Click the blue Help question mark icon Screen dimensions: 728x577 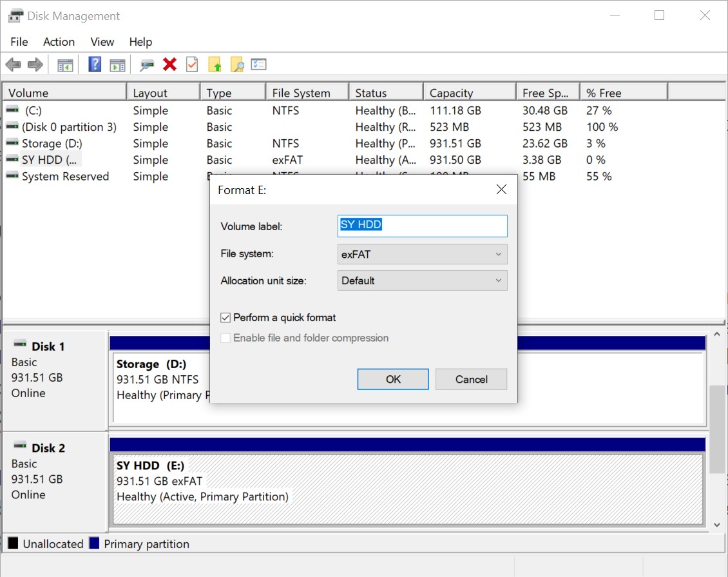95,64
